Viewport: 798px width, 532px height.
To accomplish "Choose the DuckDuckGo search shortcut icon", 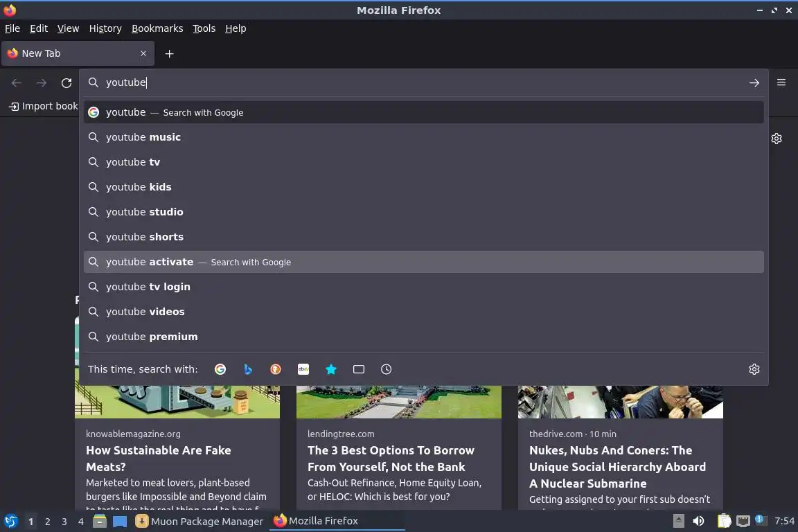I will pyautogui.click(x=275, y=369).
